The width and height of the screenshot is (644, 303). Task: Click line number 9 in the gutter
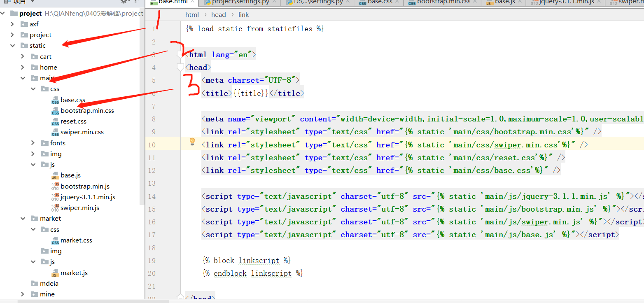154,132
